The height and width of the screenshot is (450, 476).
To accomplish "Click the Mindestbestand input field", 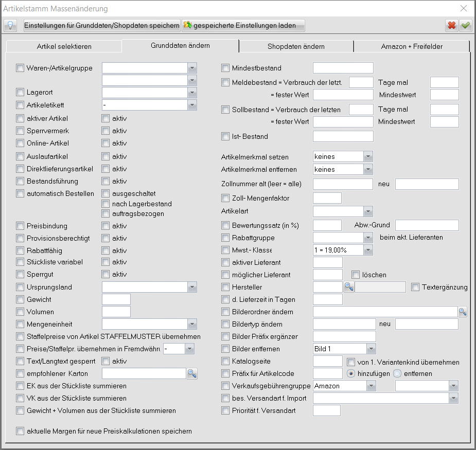I will point(343,68).
